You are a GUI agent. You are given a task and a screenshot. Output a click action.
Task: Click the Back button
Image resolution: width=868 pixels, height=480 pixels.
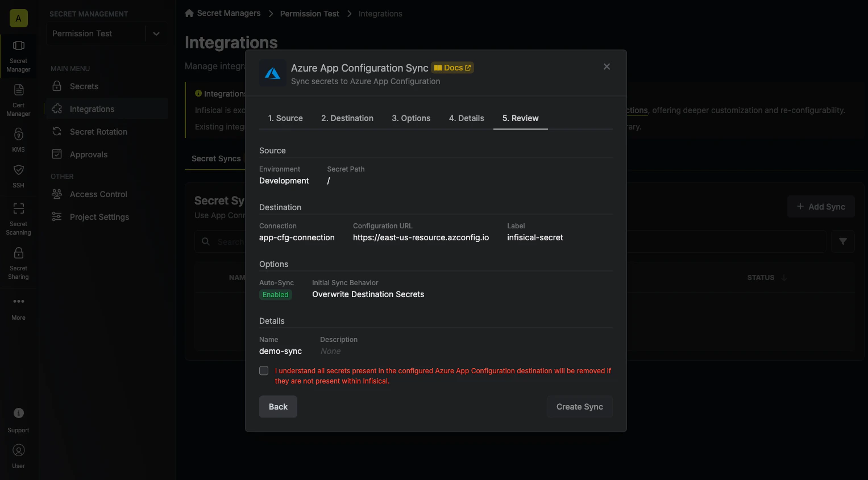(x=278, y=407)
